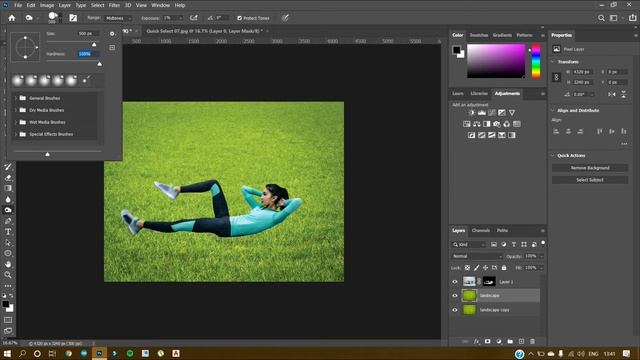
Task: Toggle the Protect Tones checkbox
Action: 240,18
